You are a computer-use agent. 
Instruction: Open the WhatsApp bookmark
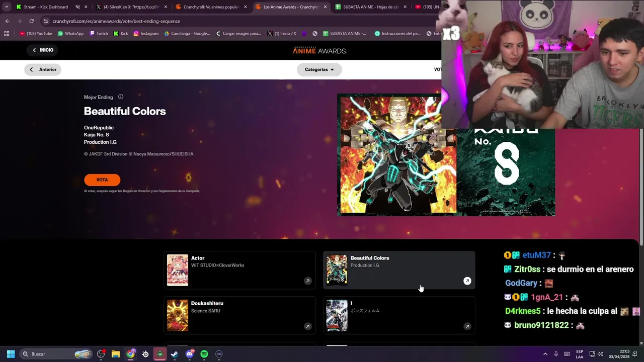70,34
